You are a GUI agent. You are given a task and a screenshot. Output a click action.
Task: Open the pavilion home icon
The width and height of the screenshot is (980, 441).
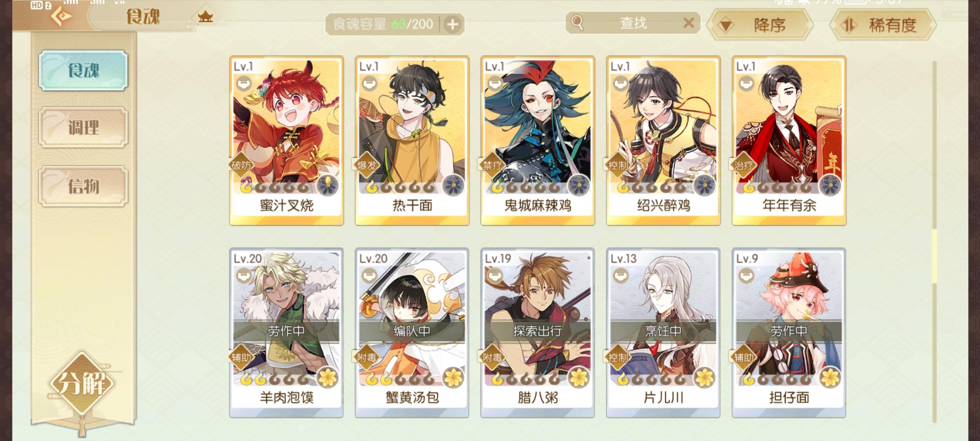(205, 17)
